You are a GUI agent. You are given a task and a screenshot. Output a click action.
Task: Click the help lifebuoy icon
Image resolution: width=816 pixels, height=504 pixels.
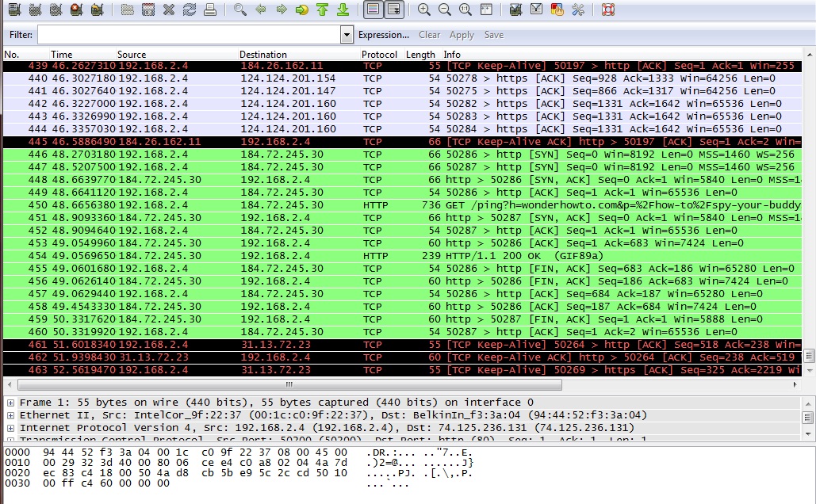(607, 10)
